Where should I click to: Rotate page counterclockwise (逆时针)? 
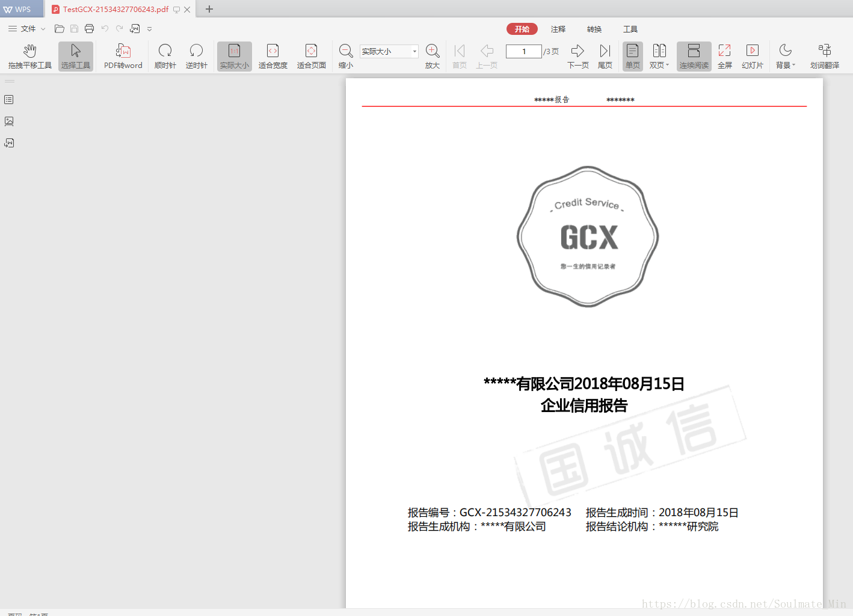pyautogui.click(x=196, y=57)
